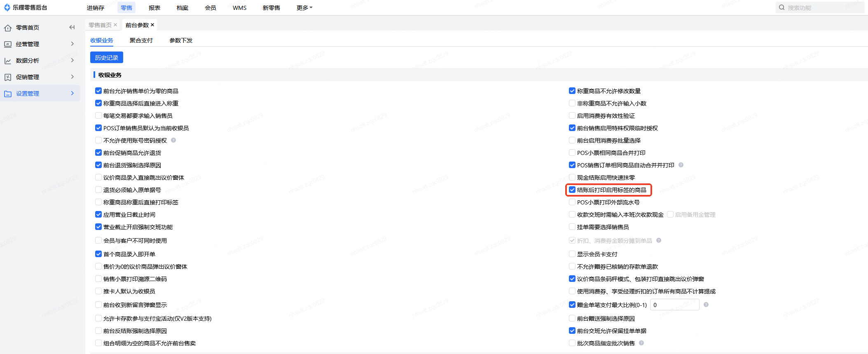This screenshot has width=868, height=354.
Task: Uncheck 结账后打印启用标签的商品
Action: (572, 190)
